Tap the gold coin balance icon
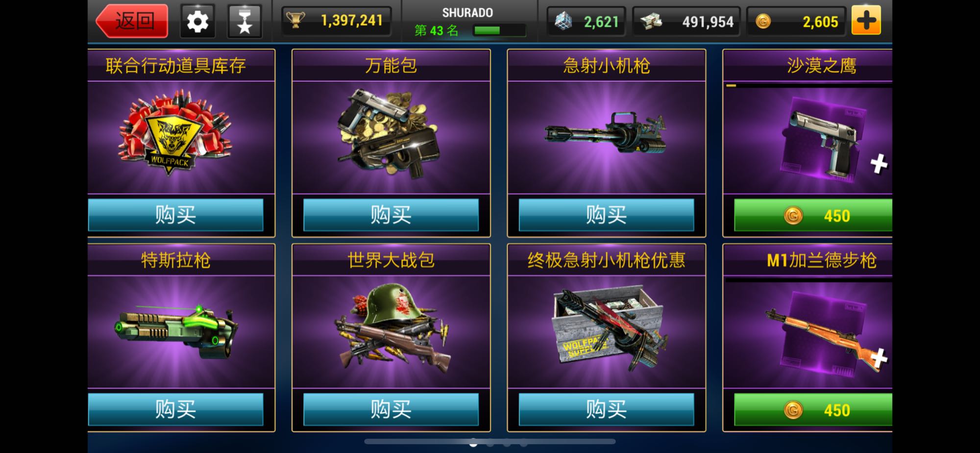The height and width of the screenshot is (453, 980). [x=763, y=21]
